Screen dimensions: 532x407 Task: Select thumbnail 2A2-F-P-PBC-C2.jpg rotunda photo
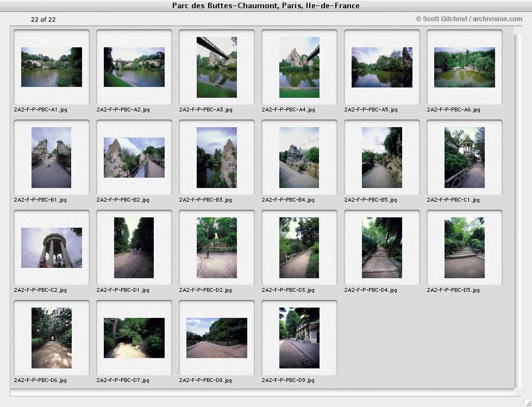[x=52, y=248]
